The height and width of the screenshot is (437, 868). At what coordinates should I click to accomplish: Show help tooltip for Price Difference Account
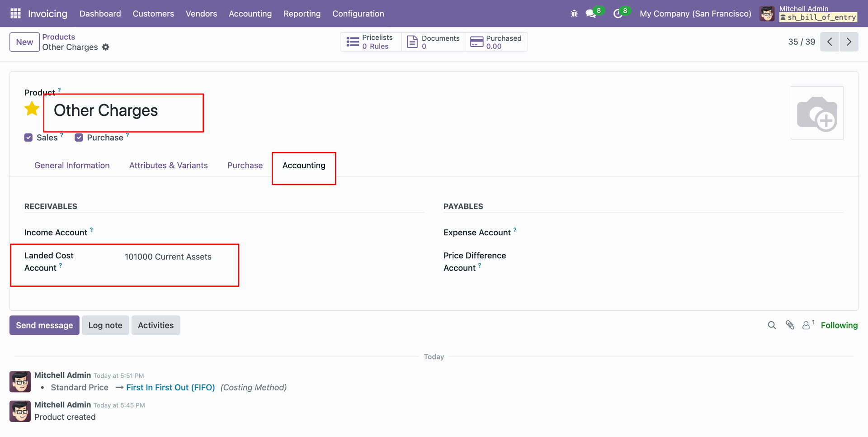point(480,266)
